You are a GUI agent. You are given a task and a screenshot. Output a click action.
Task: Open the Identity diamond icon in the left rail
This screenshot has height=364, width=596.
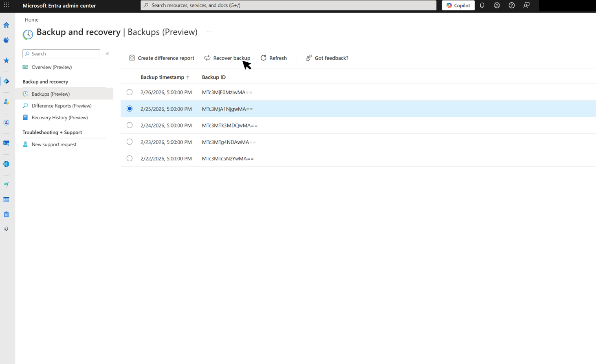point(6,81)
